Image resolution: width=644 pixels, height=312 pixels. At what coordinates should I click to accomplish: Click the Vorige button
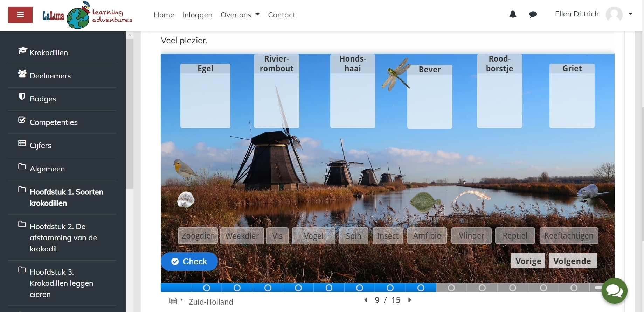(528, 261)
